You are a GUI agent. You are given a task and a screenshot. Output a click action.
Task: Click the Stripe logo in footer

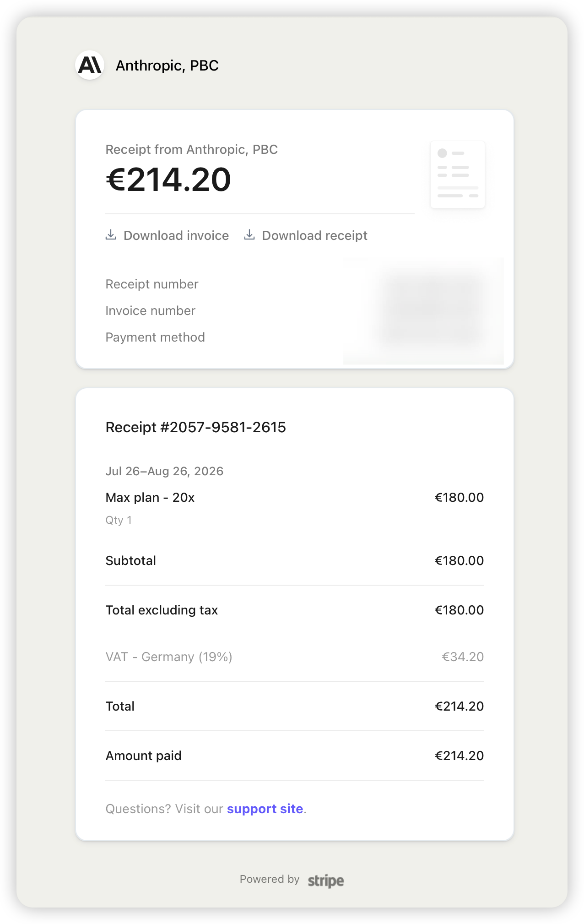326,881
